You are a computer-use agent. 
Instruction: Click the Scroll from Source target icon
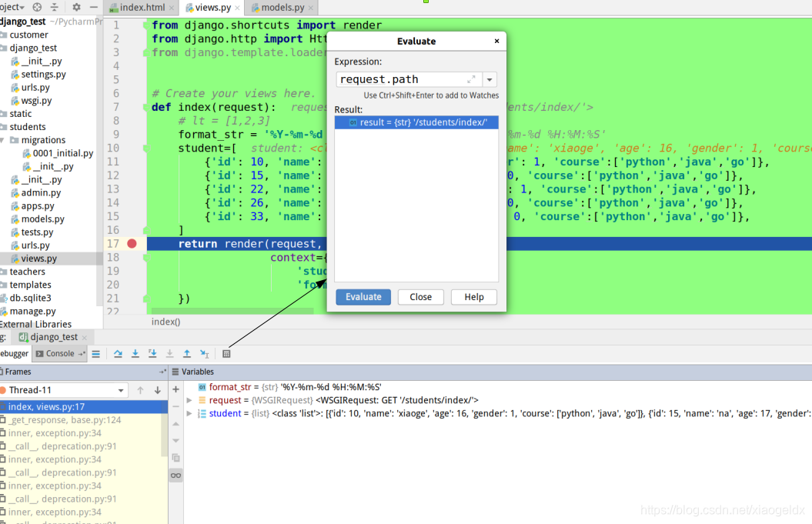pos(37,7)
